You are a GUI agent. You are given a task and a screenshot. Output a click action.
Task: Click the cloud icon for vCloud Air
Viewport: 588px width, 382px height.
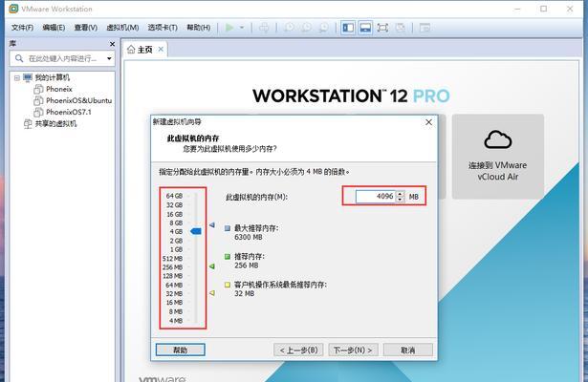497,139
